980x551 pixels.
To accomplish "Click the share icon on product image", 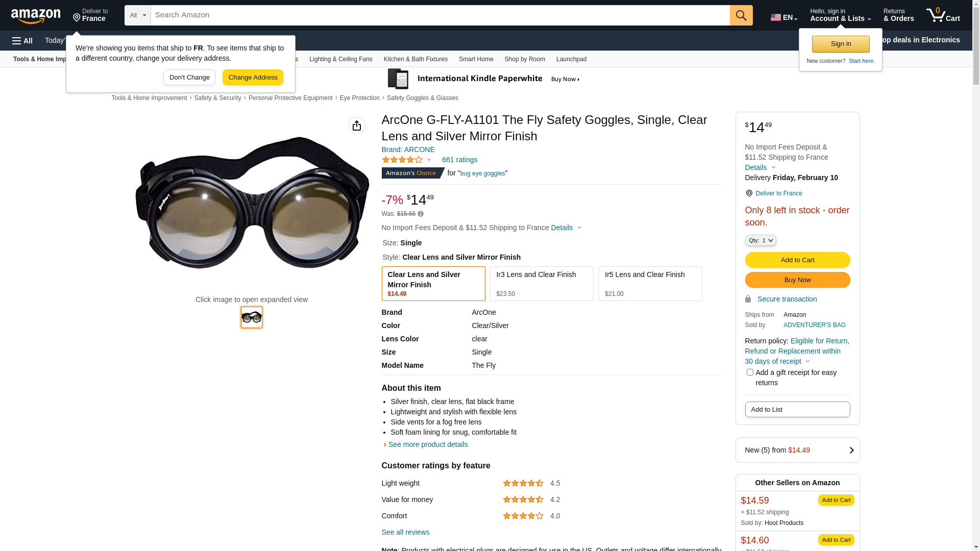I will (x=357, y=126).
